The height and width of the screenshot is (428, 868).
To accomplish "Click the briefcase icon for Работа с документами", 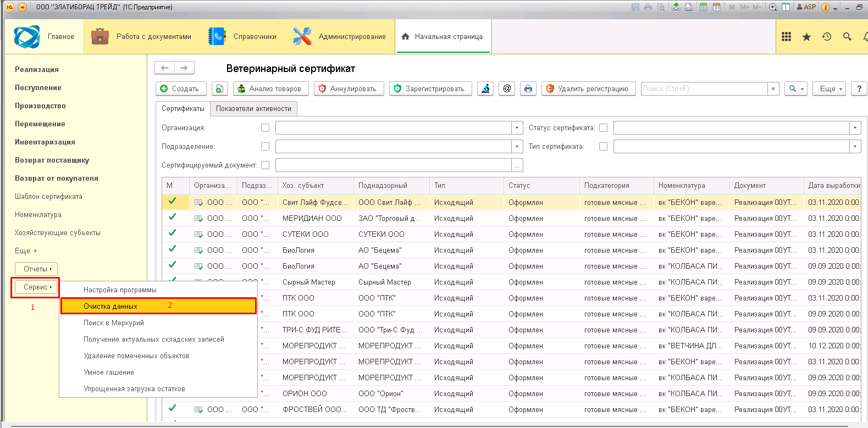I will (99, 36).
